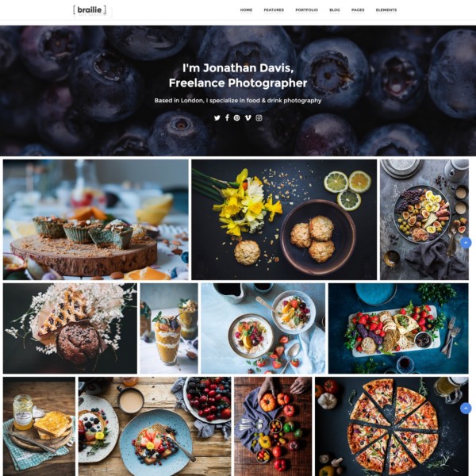The height and width of the screenshot is (476, 476).
Task: Open the Facebook profile icon
Action: click(227, 117)
